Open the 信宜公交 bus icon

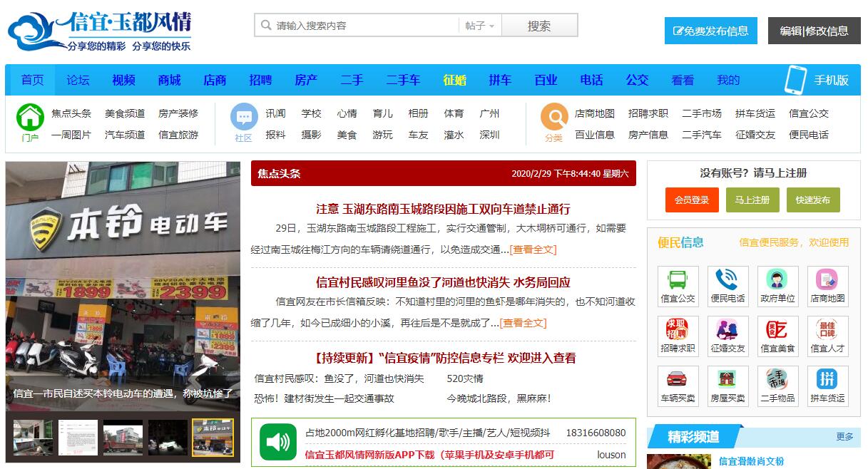click(x=678, y=279)
